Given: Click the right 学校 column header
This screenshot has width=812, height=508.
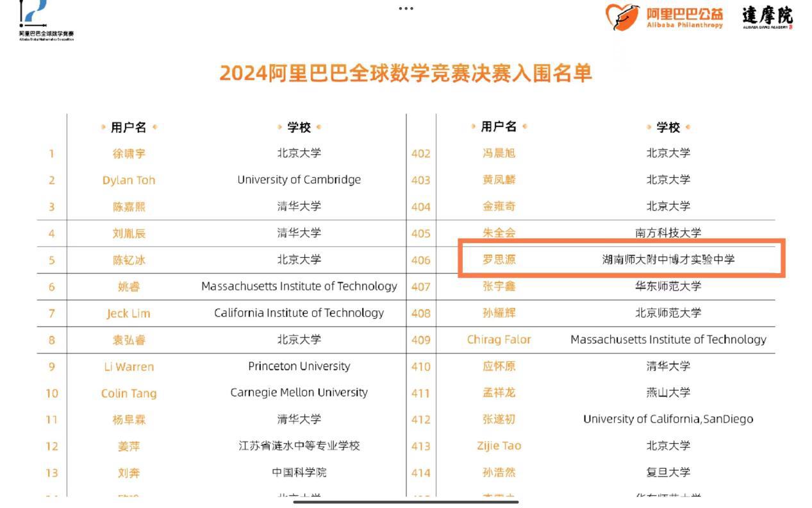Looking at the screenshot, I should [668, 127].
